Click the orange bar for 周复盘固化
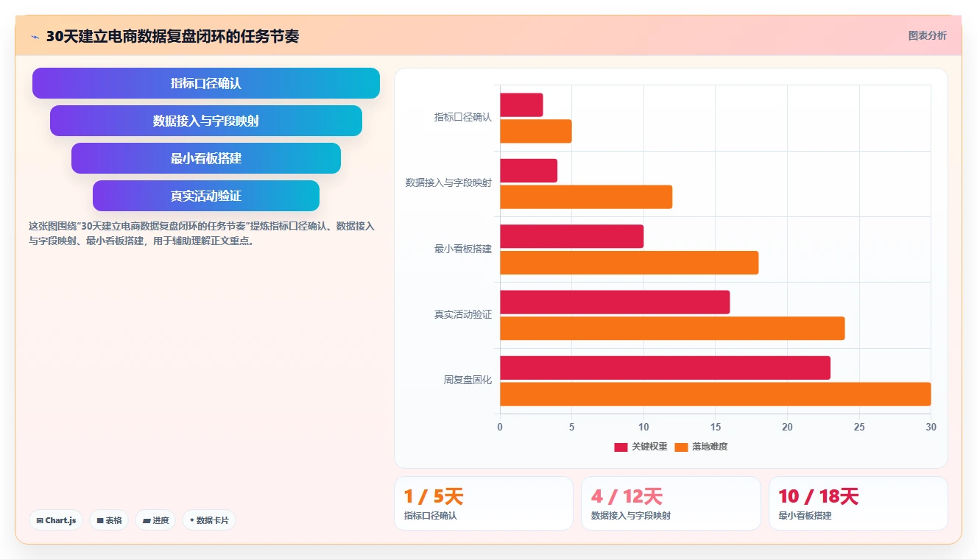This screenshot has width=977, height=560. 716,394
